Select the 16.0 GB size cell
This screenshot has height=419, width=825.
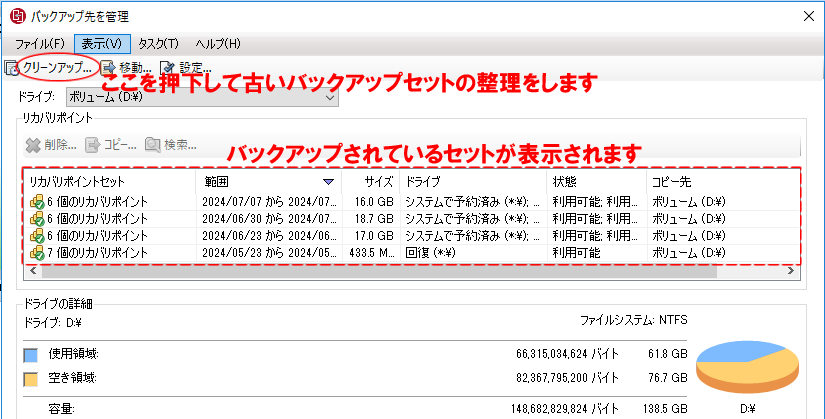click(374, 202)
